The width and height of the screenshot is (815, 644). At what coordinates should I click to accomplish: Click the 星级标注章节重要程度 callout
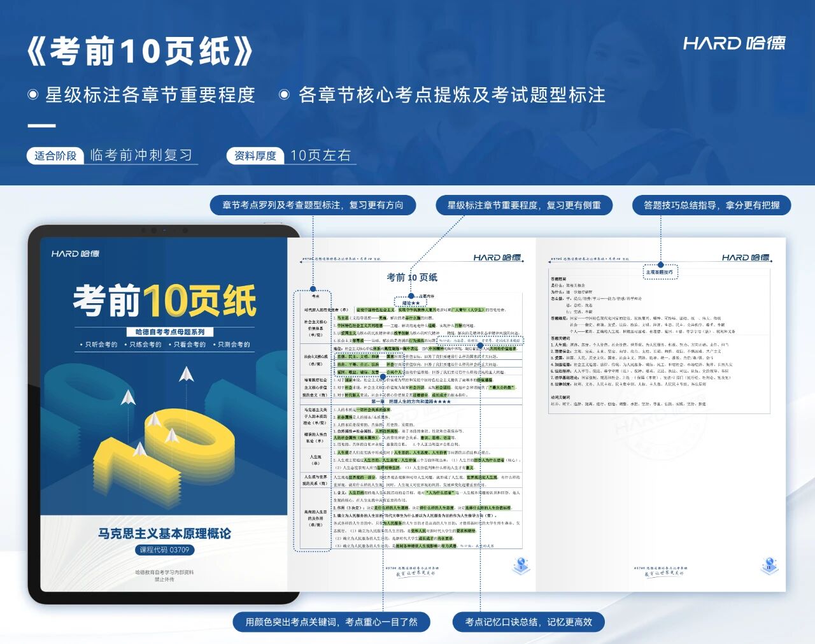(x=524, y=205)
